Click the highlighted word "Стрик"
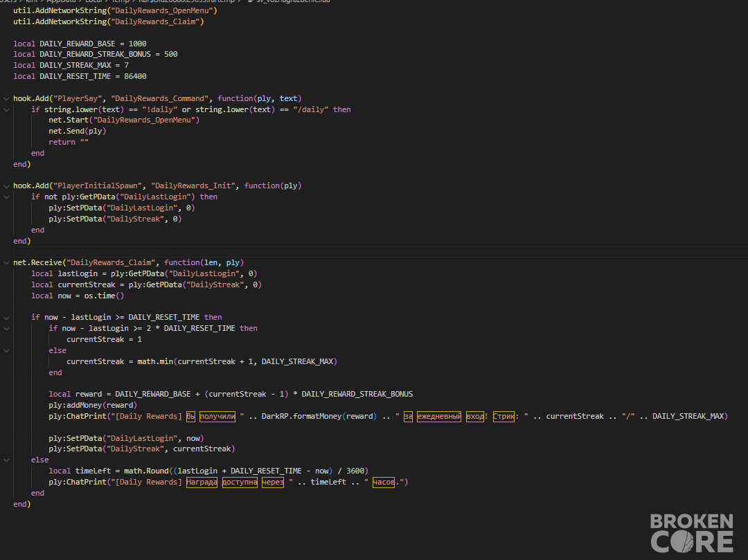The image size is (748, 560). point(504,416)
